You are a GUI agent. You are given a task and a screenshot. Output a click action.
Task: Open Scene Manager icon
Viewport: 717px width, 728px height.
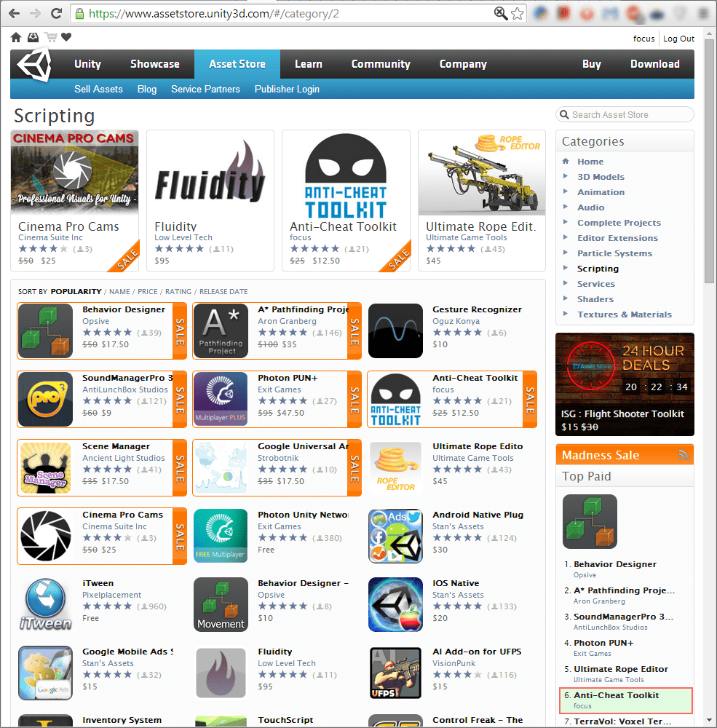coord(46,467)
